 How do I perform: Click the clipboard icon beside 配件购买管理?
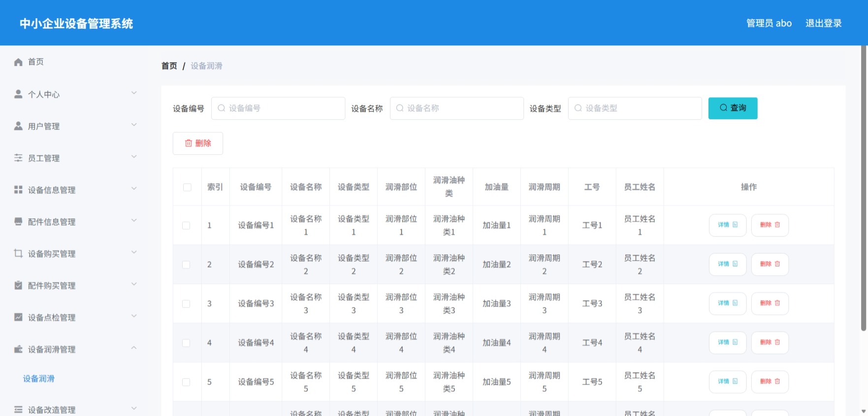pos(18,285)
